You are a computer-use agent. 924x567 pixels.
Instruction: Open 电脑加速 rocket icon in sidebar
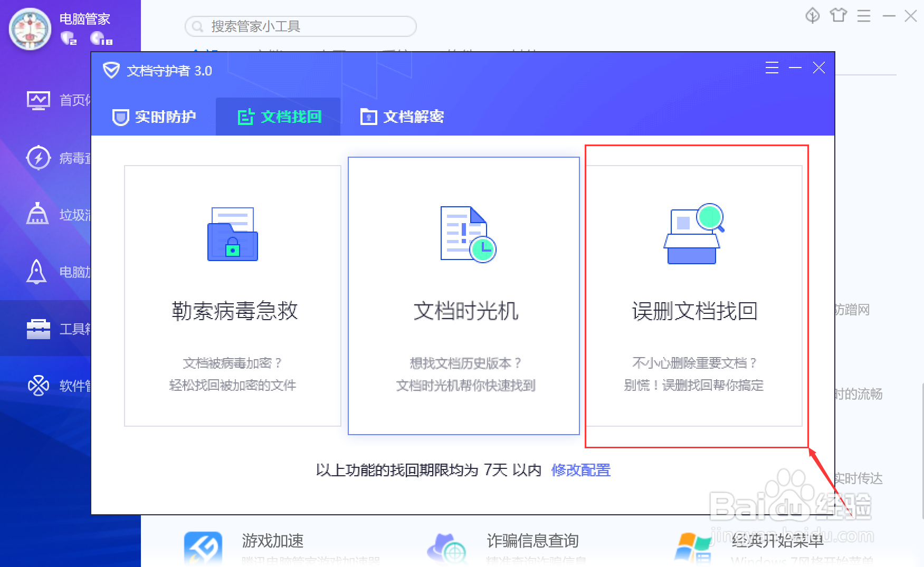pos(36,272)
